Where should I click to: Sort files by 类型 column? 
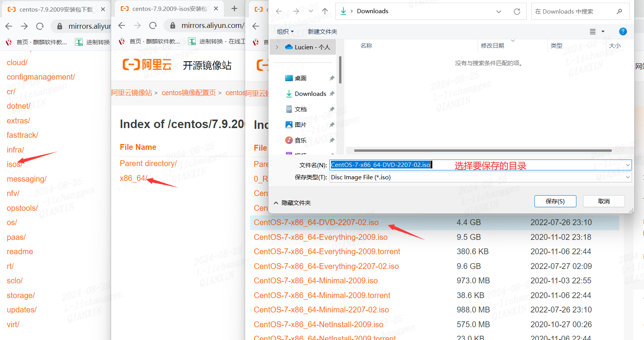[x=556, y=45]
